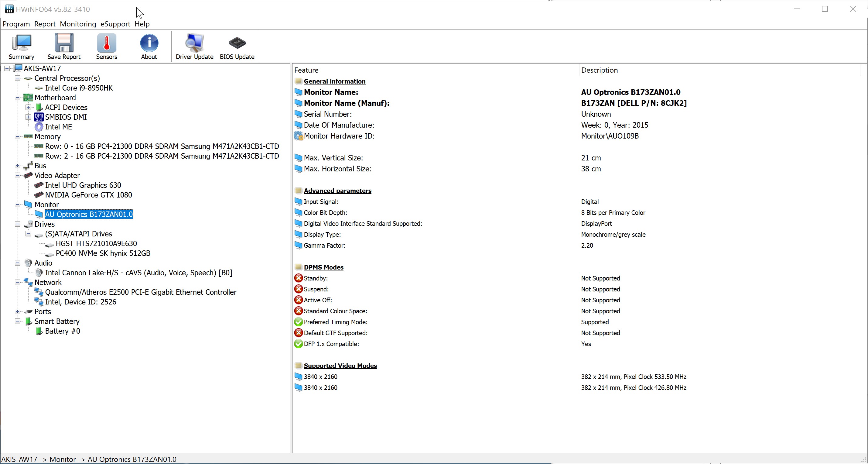
Task: Expand the Ports node
Action: click(x=18, y=311)
